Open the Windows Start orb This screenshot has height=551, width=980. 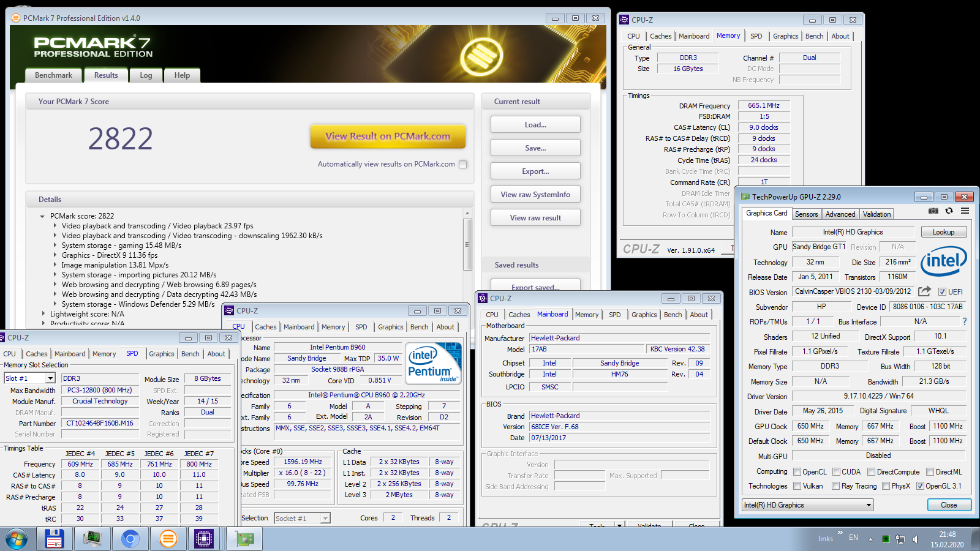pos(17,539)
